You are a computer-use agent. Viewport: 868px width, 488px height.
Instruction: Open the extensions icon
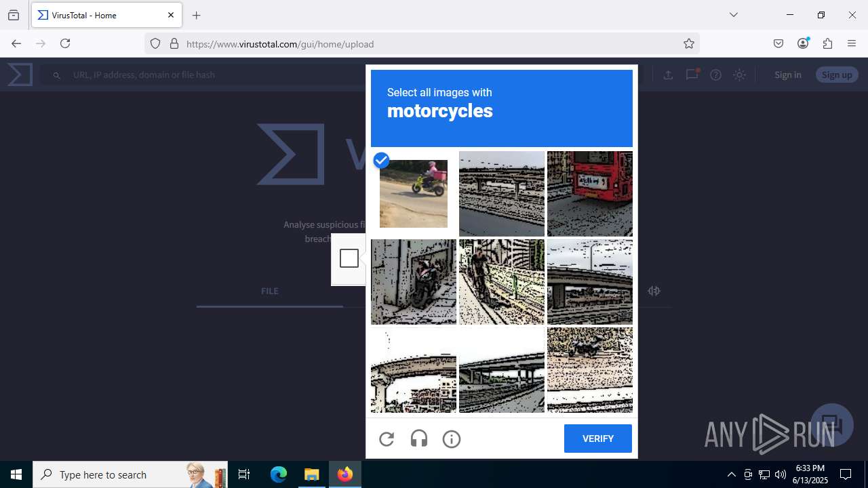[827, 43]
